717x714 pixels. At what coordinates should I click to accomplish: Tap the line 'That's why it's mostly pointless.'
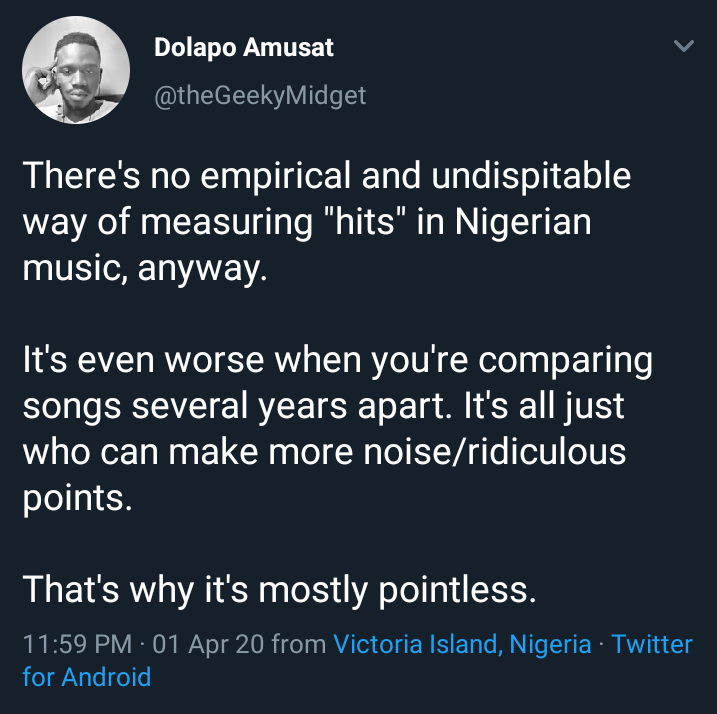click(279, 590)
